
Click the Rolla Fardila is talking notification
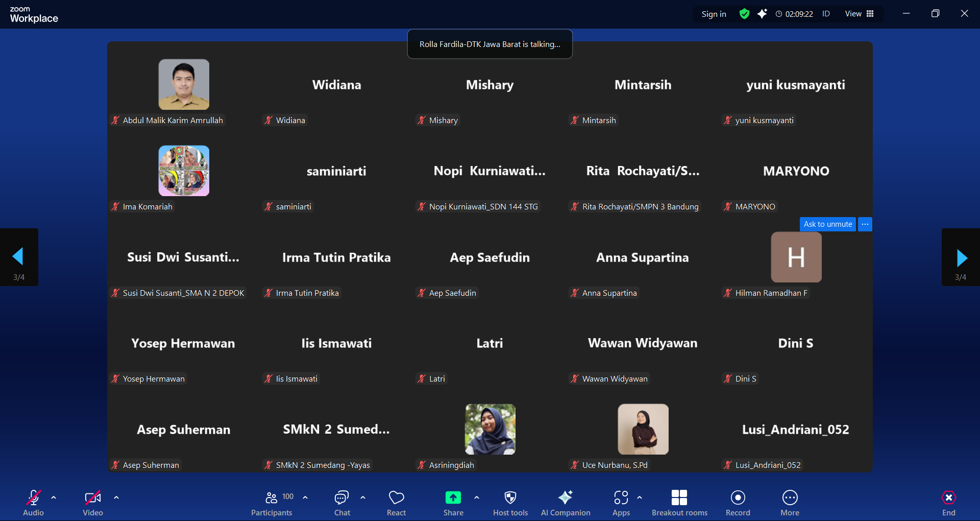click(490, 44)
